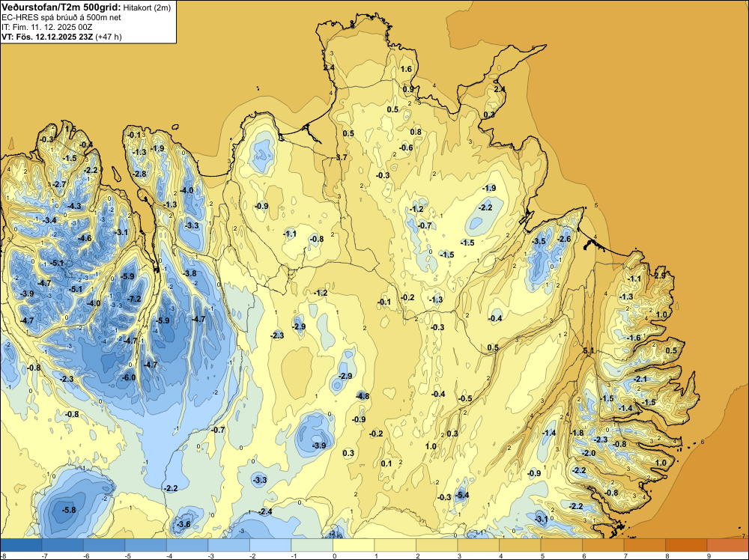Click the 3.7 temperature value
Screen dimensions: 749x560
coord(342,157)
